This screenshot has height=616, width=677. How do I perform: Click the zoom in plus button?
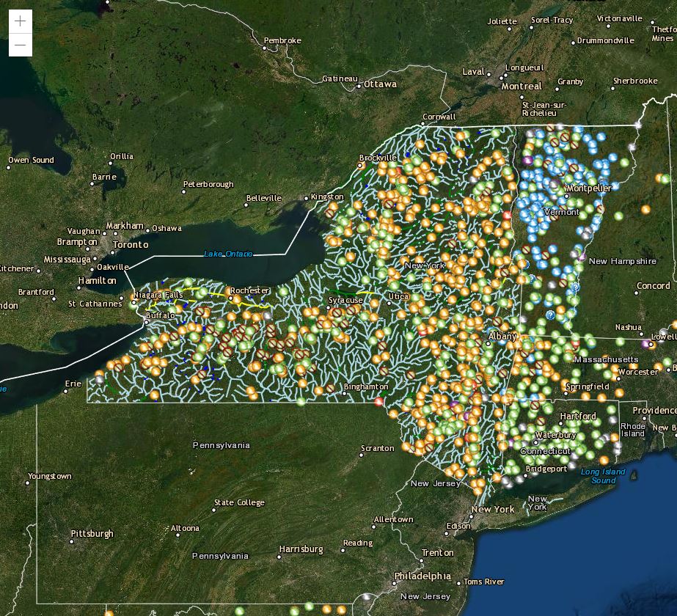20,21
